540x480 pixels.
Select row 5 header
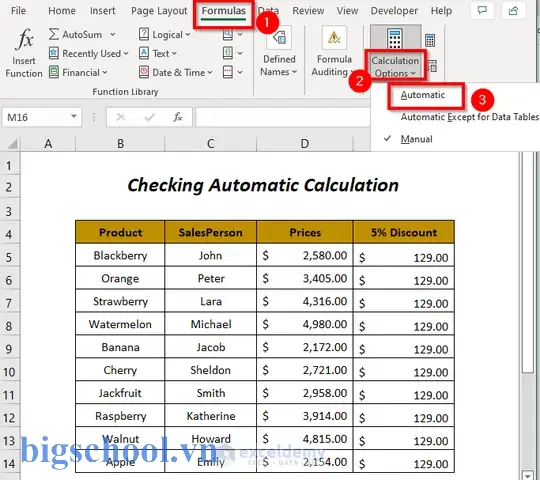pyautogui.click(x=9, y=257)
